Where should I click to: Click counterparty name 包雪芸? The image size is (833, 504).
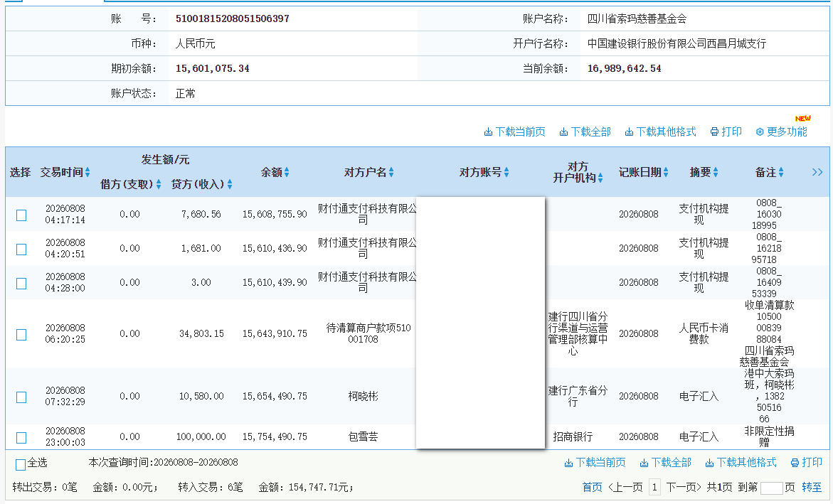(364, 436)
